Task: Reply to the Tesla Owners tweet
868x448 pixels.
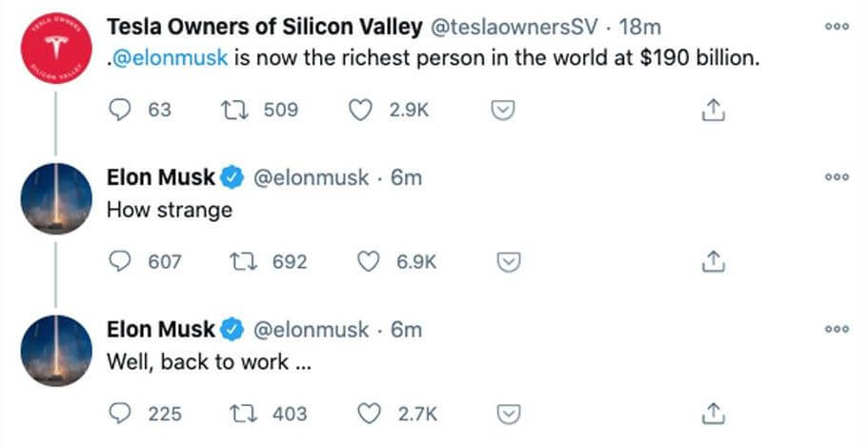Action: click(x=120, y=110)
